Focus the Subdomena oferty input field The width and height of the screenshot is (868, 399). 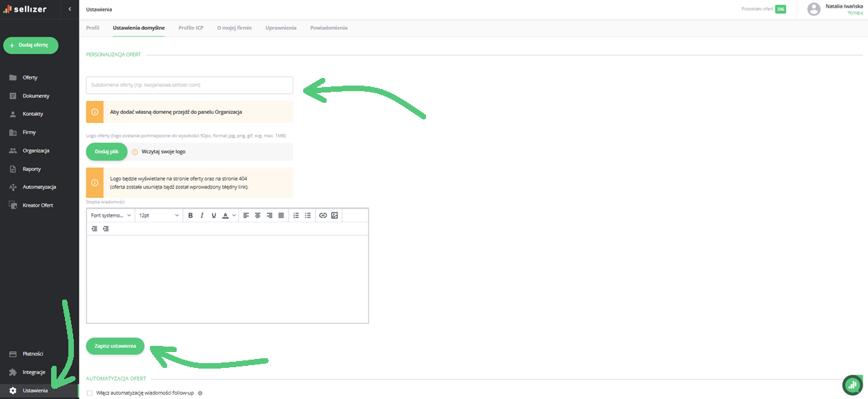[x=189, y=85]
